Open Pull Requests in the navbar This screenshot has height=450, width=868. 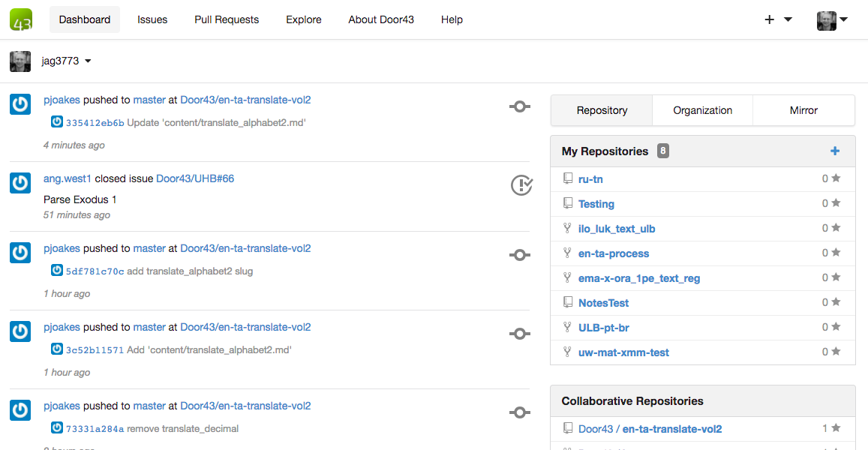click(x=227, y=19)
